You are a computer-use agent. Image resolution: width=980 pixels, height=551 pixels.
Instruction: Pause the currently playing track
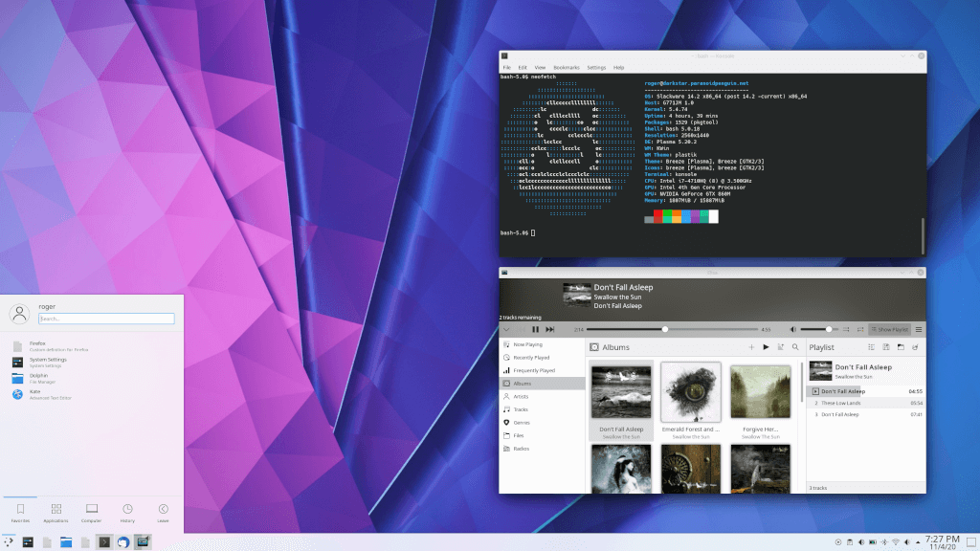536,329
